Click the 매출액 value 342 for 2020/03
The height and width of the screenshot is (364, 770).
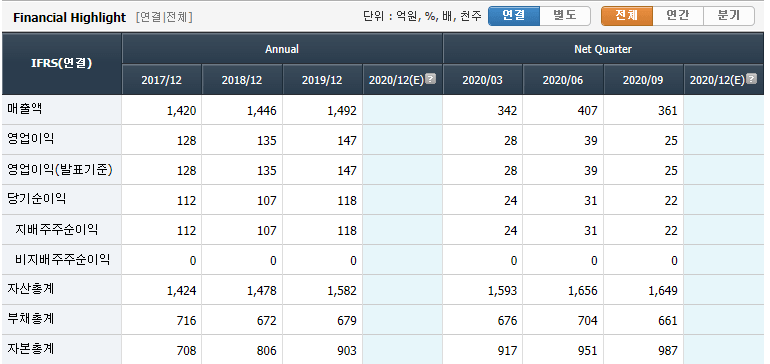tap(507, 111)
